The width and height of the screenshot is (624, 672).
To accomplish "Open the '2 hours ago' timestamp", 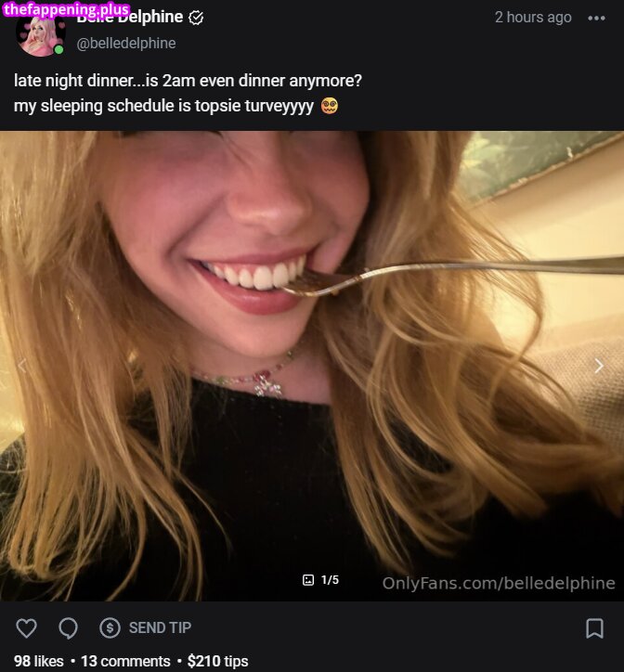I will [533, 18].
